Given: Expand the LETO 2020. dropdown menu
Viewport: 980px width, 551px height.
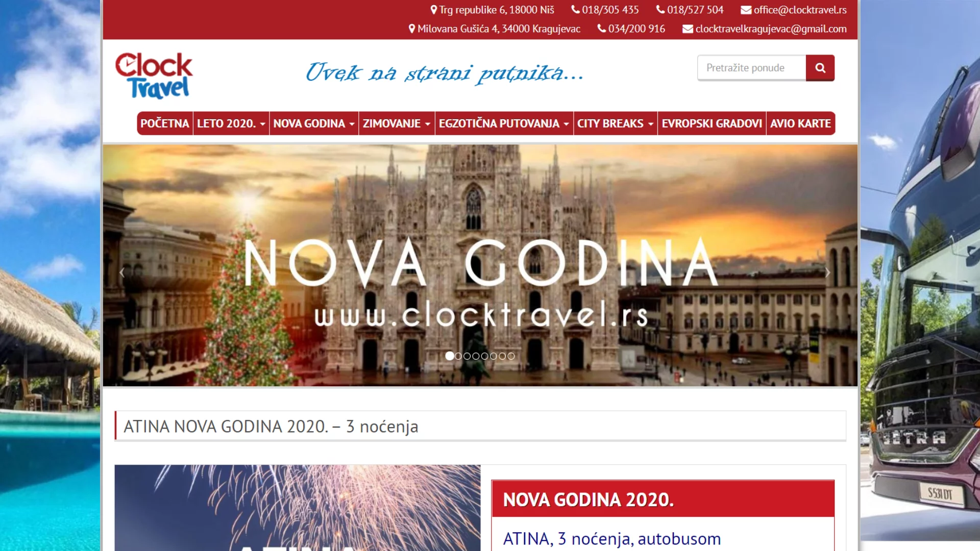Looking at the screenshot, I should coord(231,123).
